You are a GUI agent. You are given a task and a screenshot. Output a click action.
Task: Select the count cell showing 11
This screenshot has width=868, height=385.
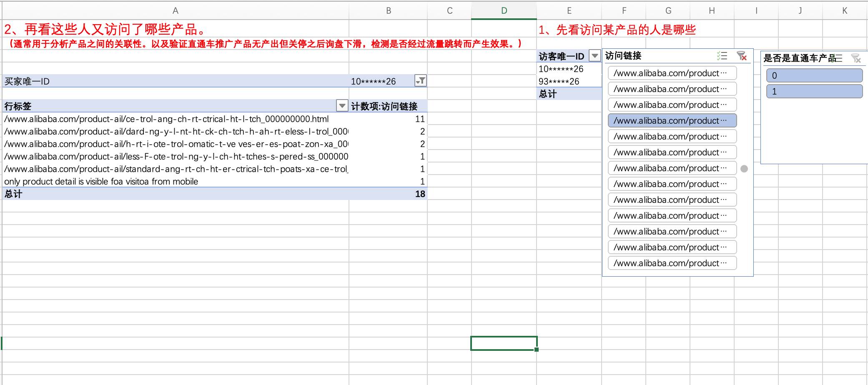[x=388, y=119]
